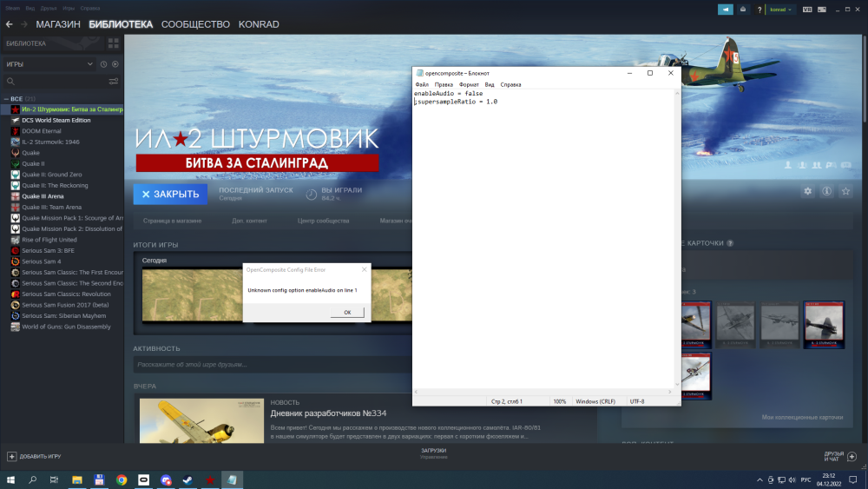Open Notepad taskbar icon
The height and width of the screenshot is (489, 868).
click(x=232, y=479)
